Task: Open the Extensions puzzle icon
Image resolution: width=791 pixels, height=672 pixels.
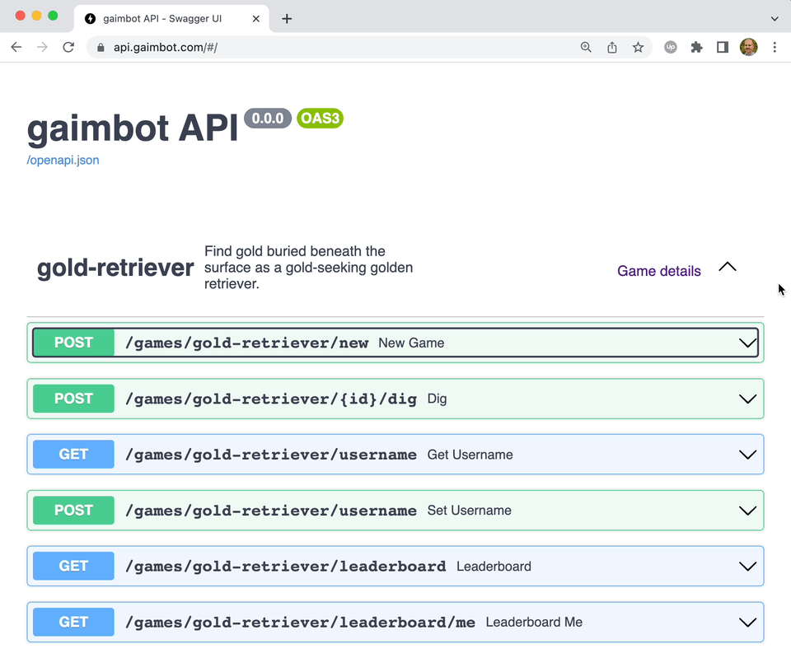Action: [697, 48]
